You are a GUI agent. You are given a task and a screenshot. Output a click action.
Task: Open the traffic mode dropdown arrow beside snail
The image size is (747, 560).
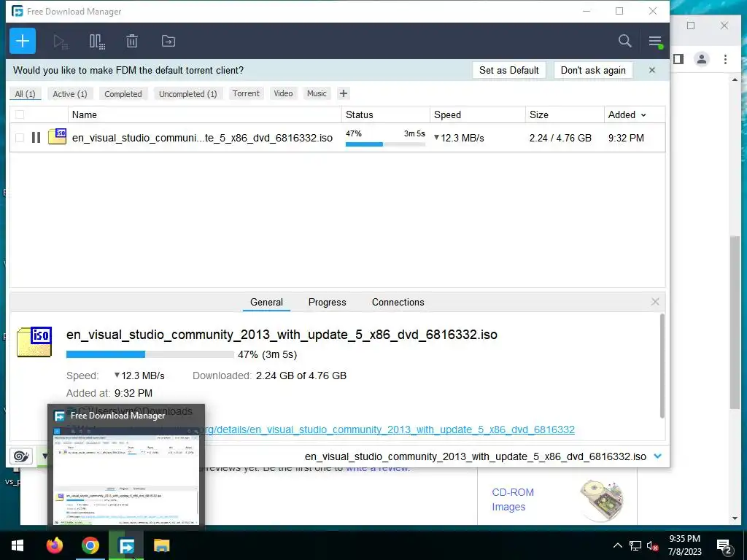44,456
